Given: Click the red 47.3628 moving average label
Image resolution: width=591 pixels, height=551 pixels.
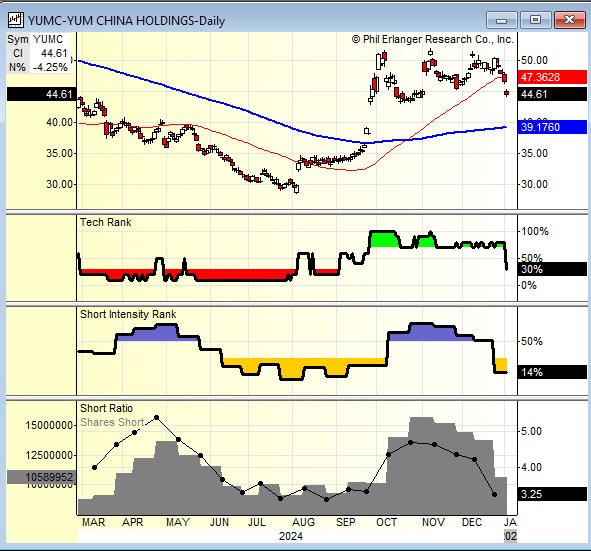Looking at the screenshot, I should pos(552,77).
